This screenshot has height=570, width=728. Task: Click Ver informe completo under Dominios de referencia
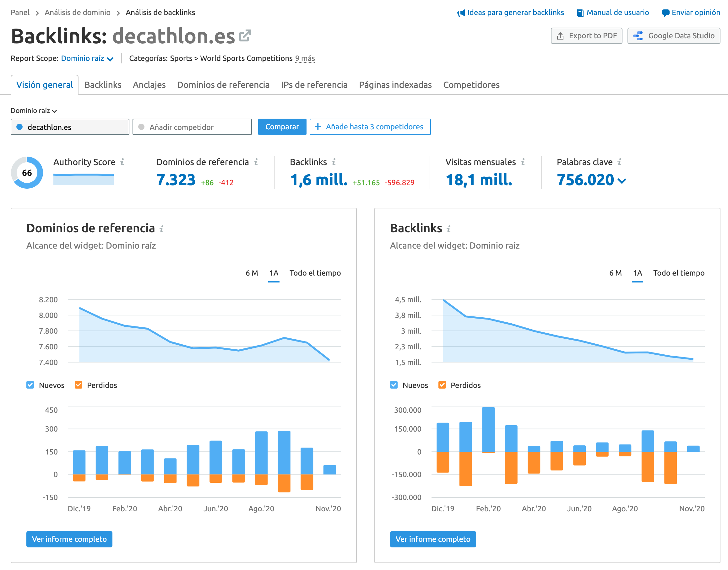[x=69, y=539]
